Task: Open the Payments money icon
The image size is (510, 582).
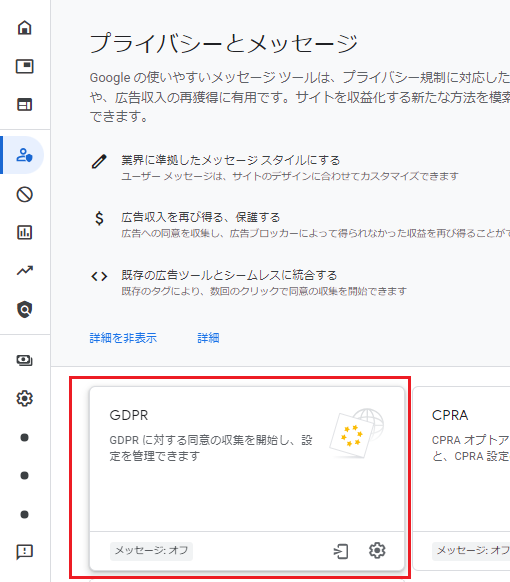Action: point(24,360)
